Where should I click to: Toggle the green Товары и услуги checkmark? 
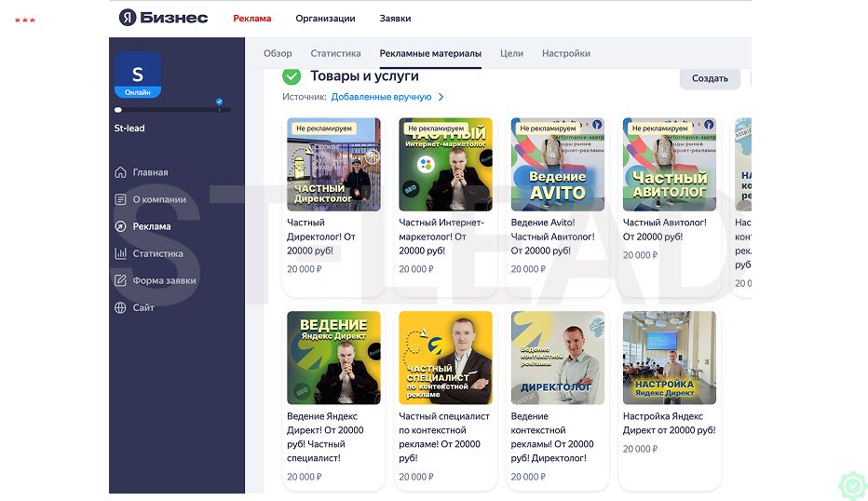(x=292, y=76)
